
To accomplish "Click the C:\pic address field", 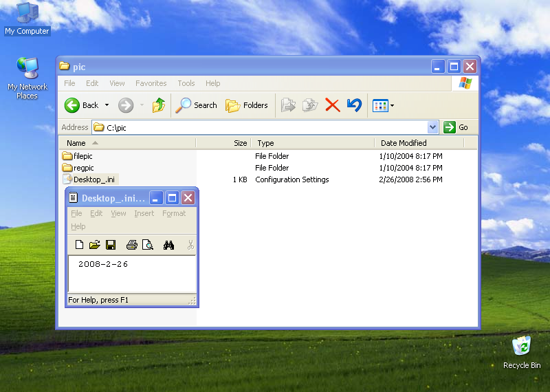I will tap(260, 127).
